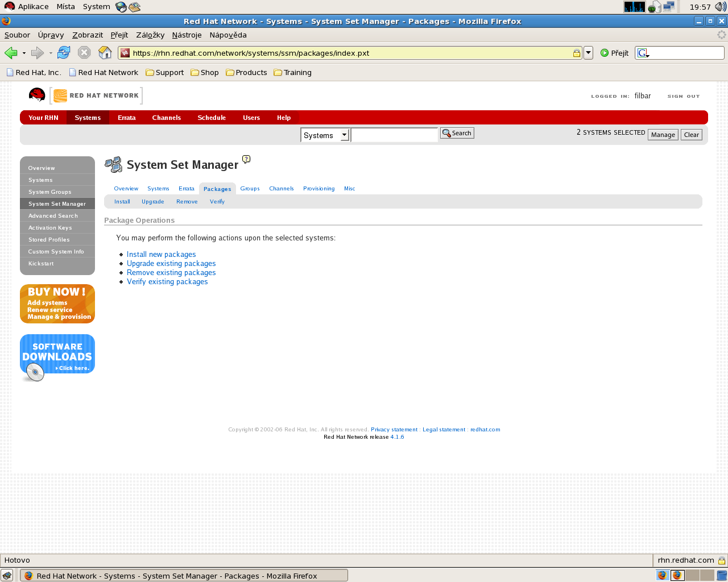The image size is (728, 582).
Task: Launch the web browser globe panel icon
Action: point(121,7)
